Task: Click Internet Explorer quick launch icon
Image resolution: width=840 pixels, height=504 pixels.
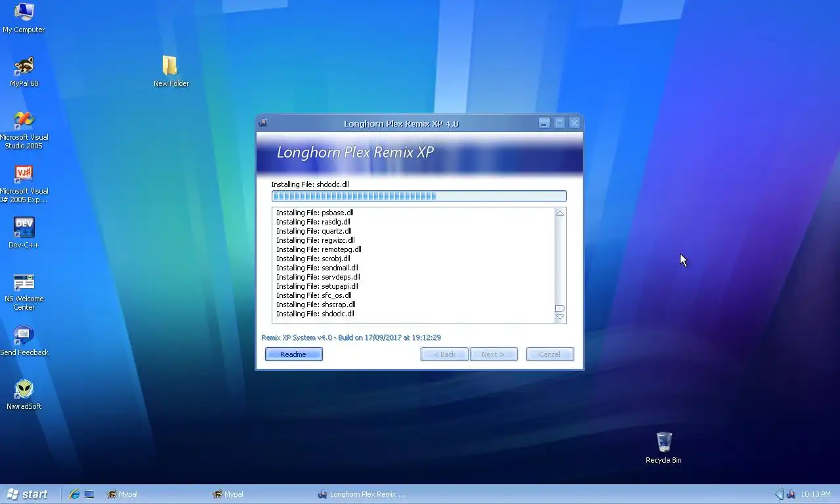Action: coord(74,494)
